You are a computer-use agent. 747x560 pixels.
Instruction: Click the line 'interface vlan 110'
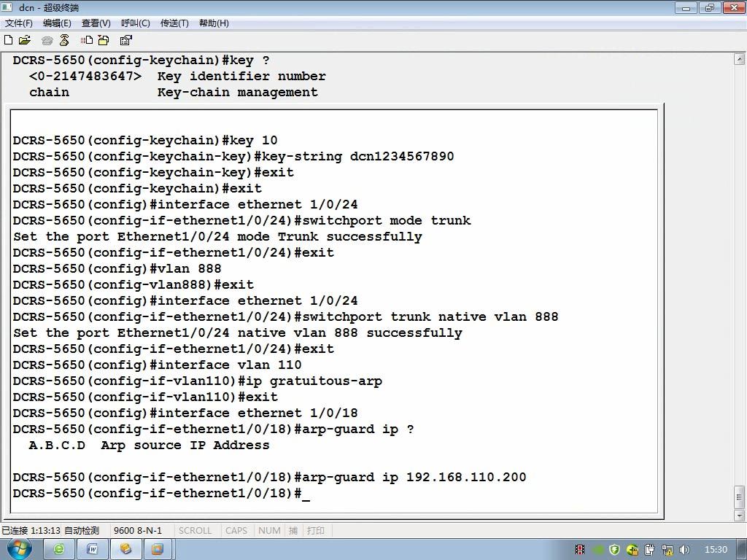click(x=158, y=365)
